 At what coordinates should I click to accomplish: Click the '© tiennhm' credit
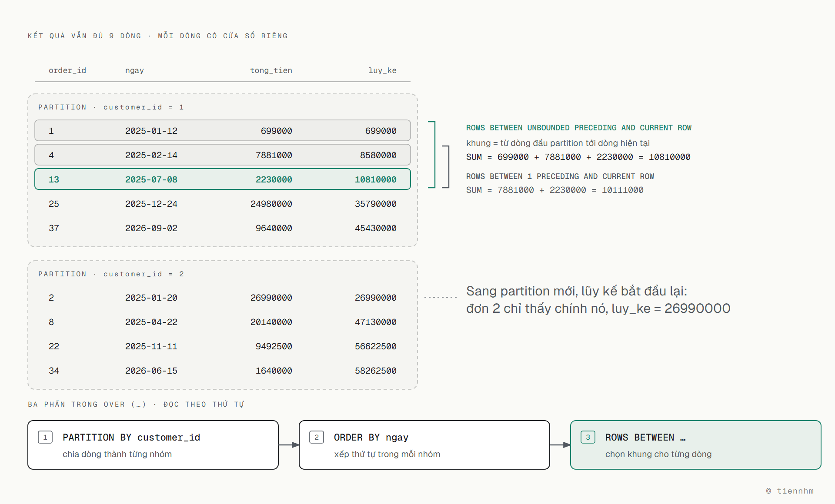pos(790,491)
